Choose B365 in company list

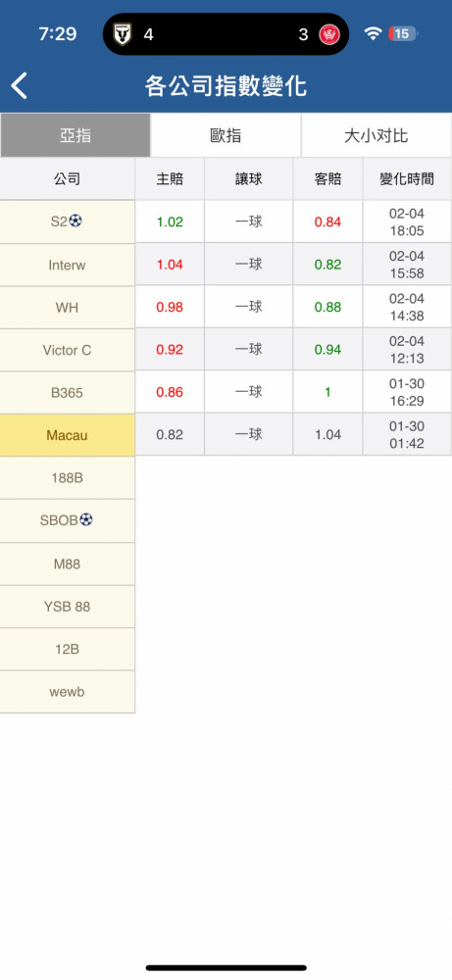[67, 393]
